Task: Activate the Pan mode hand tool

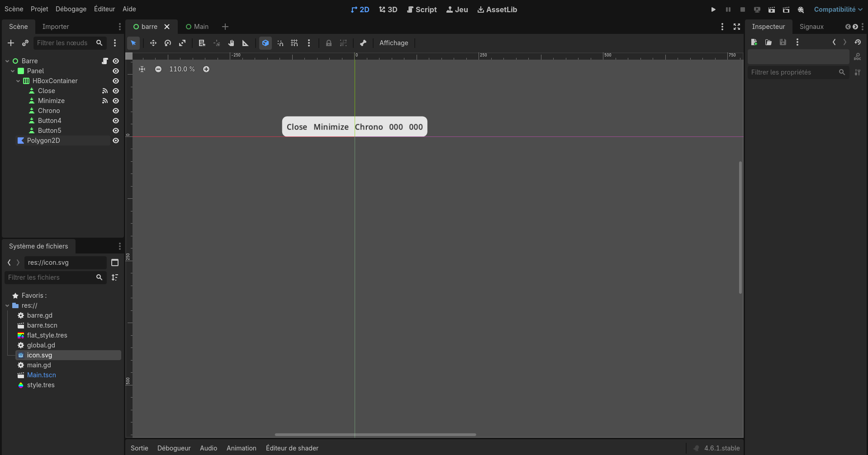Action: pyautogui.click(x=231, y=43)
